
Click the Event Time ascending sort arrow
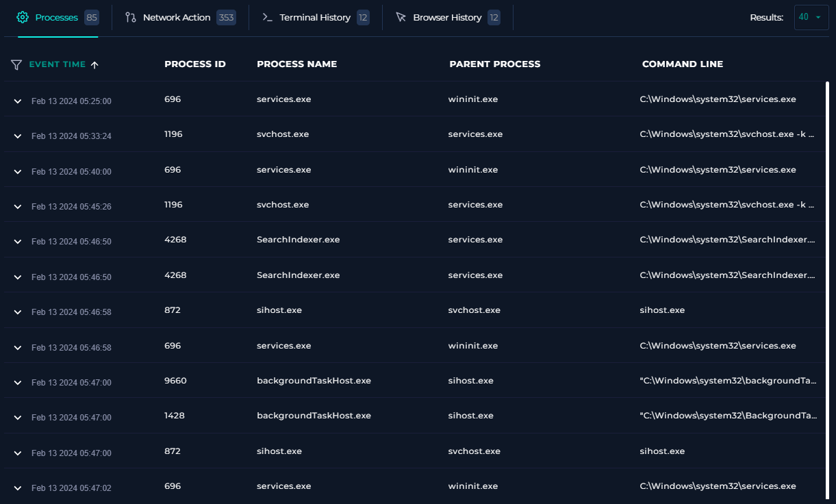pos(94,64)
